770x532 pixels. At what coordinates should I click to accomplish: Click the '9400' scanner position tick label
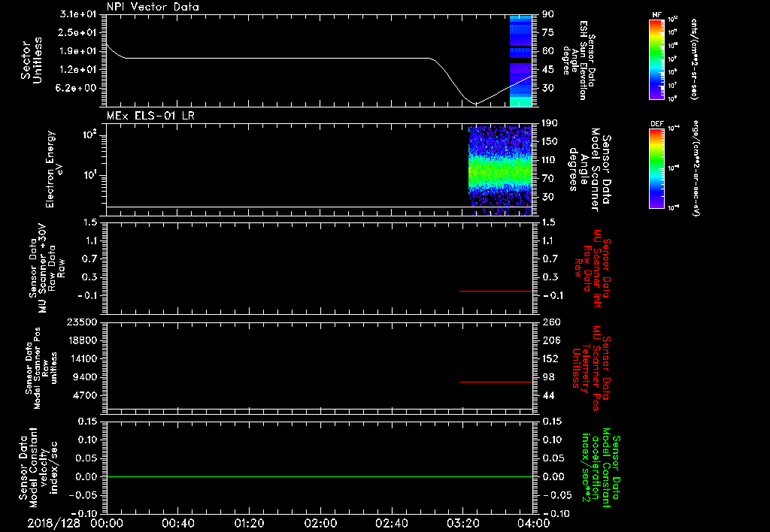[x=87, y=377]
